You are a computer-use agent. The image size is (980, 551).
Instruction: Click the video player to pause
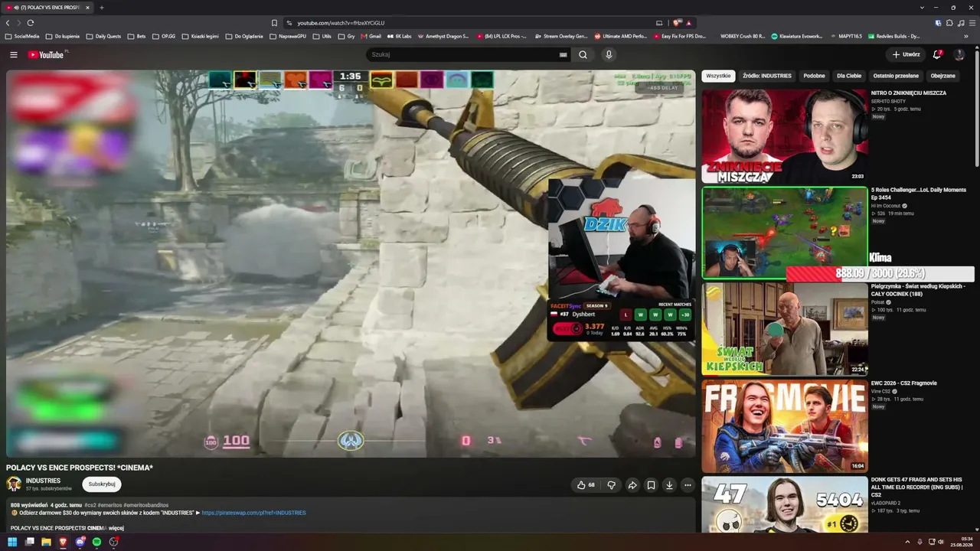tap(351, 264)
